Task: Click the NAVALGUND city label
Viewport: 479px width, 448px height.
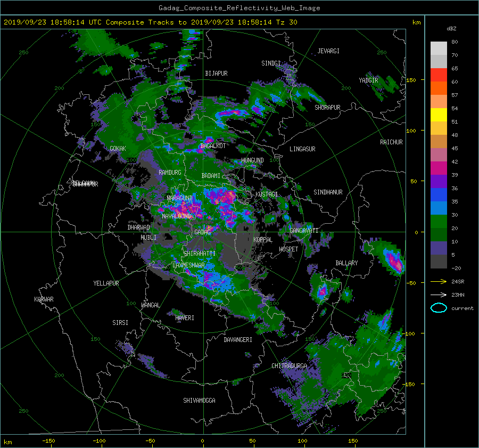Action: point(176,216)
